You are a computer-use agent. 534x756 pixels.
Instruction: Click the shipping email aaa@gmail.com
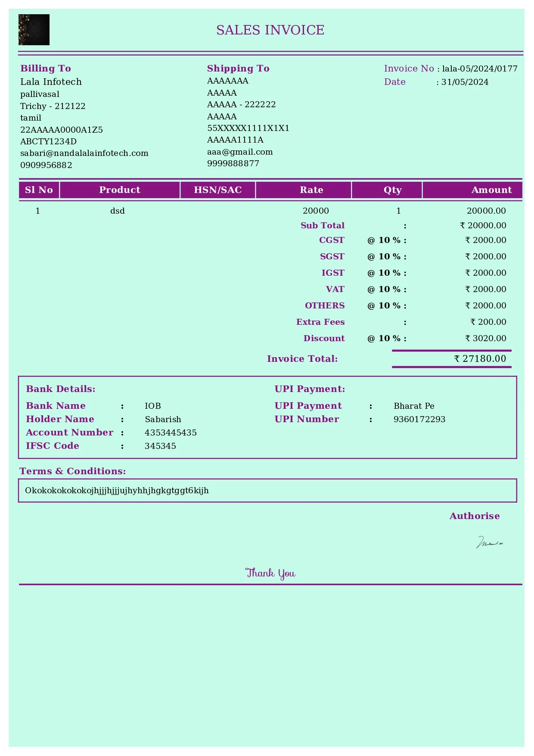tap(240, 152)
